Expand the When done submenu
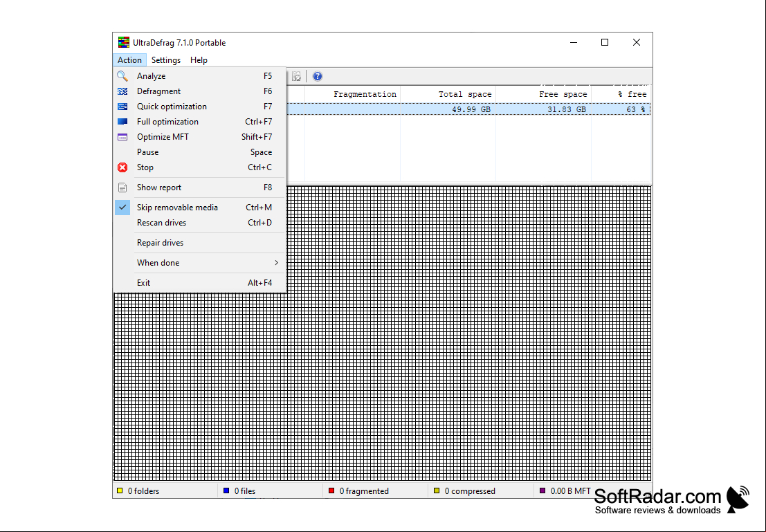766x532 pixels. point(199,262)
